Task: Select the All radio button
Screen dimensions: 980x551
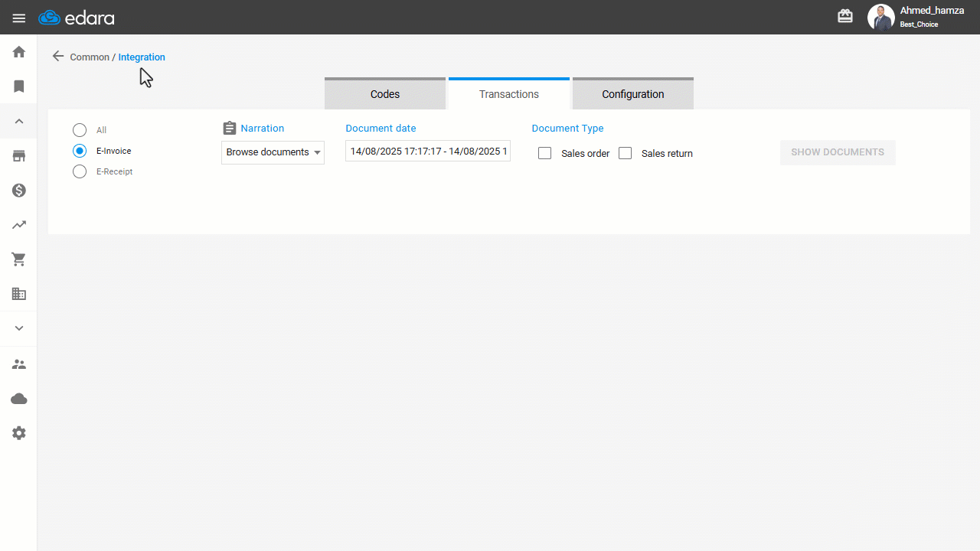Action: tap(80, 130)
